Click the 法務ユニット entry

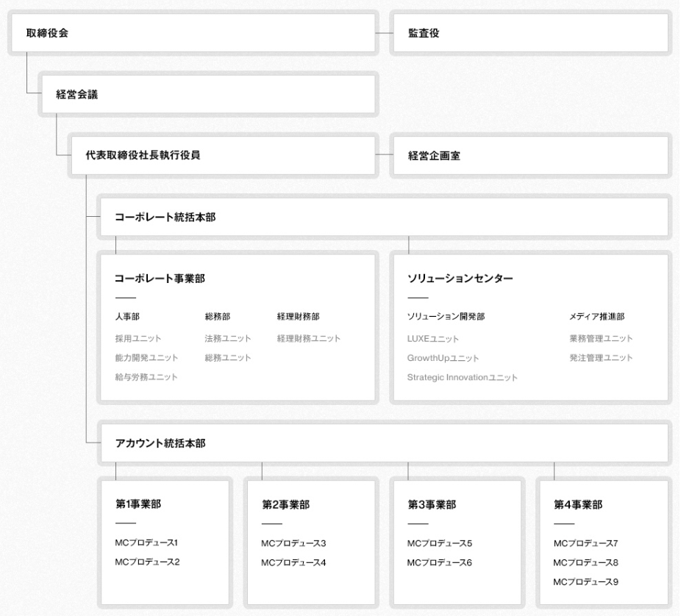tap(228, 338)
